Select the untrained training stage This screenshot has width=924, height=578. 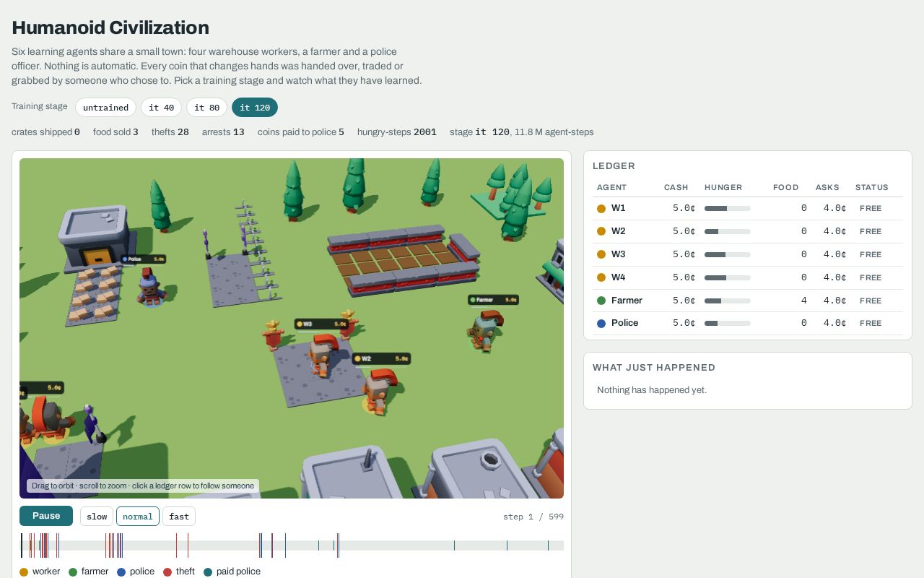(105, 108)
